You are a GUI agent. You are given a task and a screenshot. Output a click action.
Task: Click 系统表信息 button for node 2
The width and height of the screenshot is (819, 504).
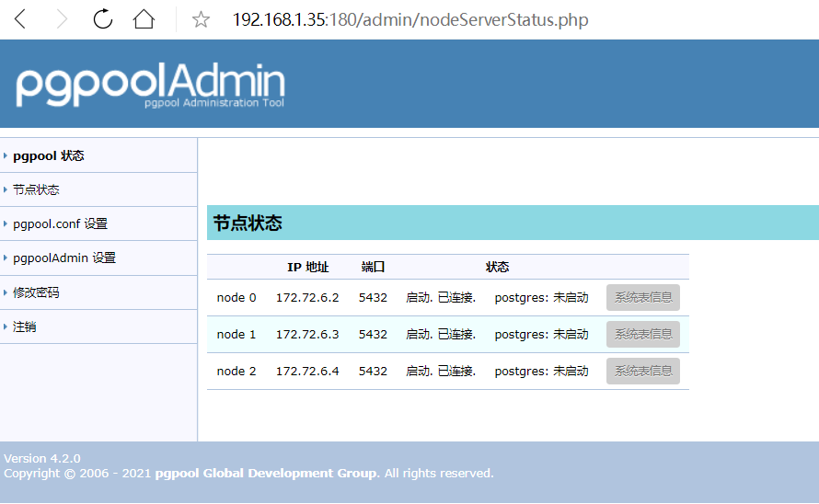tap(643, 372)
